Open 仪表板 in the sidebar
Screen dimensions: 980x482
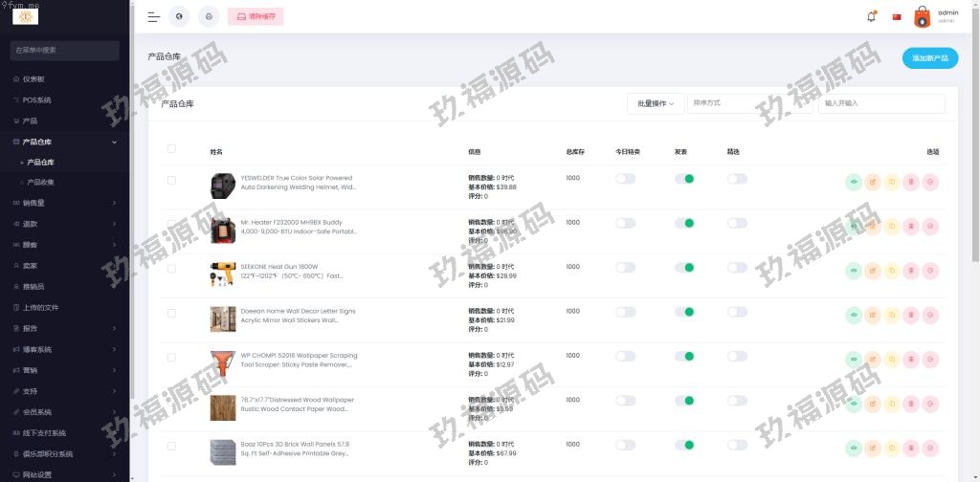[33, 78]
